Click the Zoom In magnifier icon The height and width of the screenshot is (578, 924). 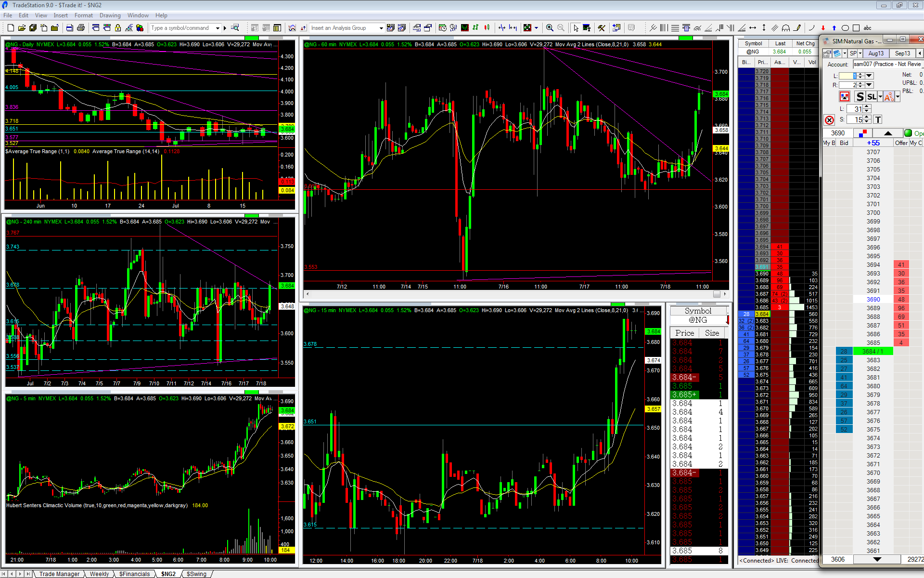coord(550,28)
